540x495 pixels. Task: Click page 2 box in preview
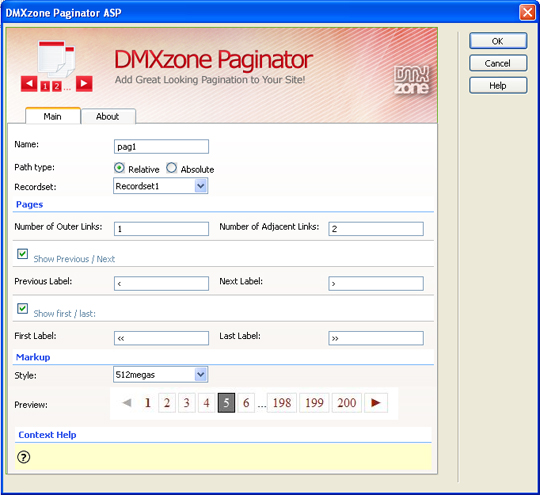(167, 402)
